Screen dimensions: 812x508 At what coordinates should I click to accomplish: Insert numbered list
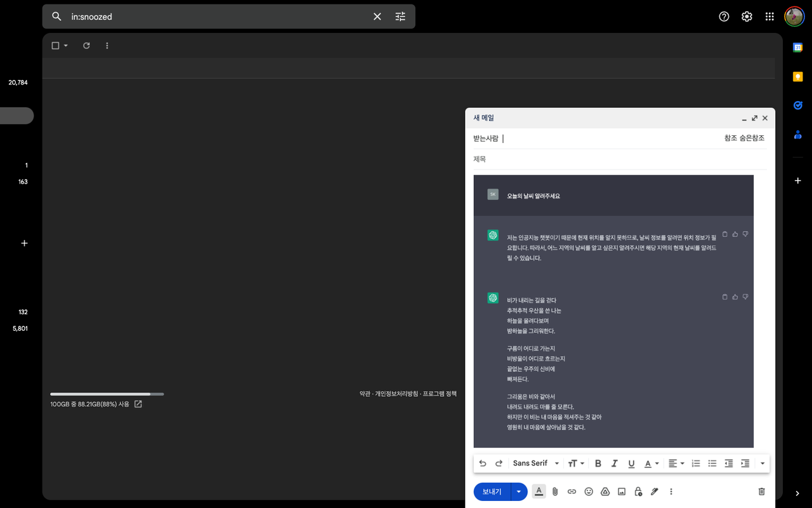pos(696,464)
